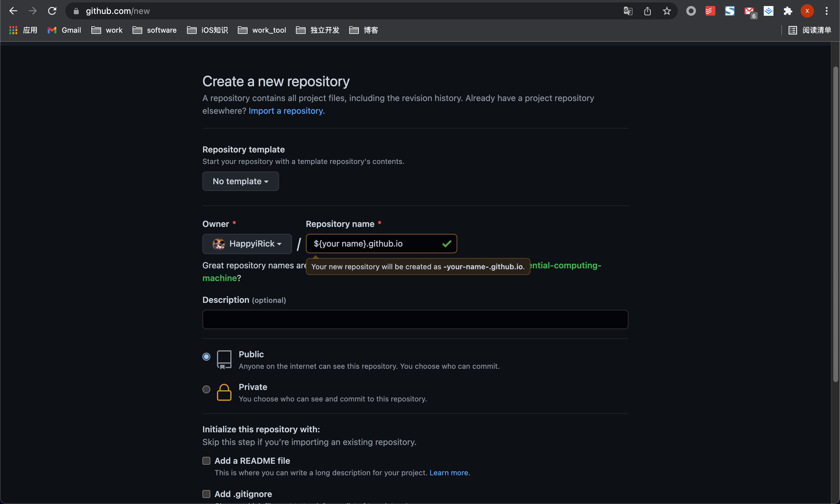Click the Public option label
The image size is (840, 504).
(251, 354)
